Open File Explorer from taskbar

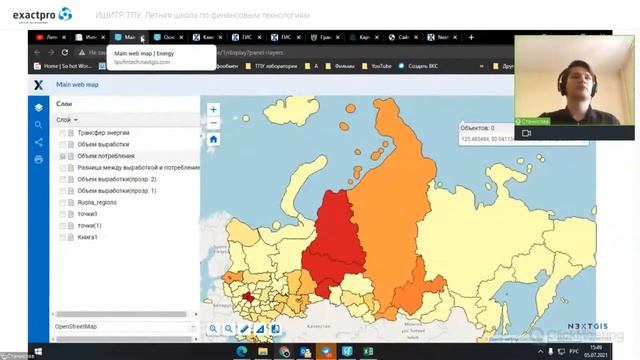pyautogui.click(x=263, y=351)
